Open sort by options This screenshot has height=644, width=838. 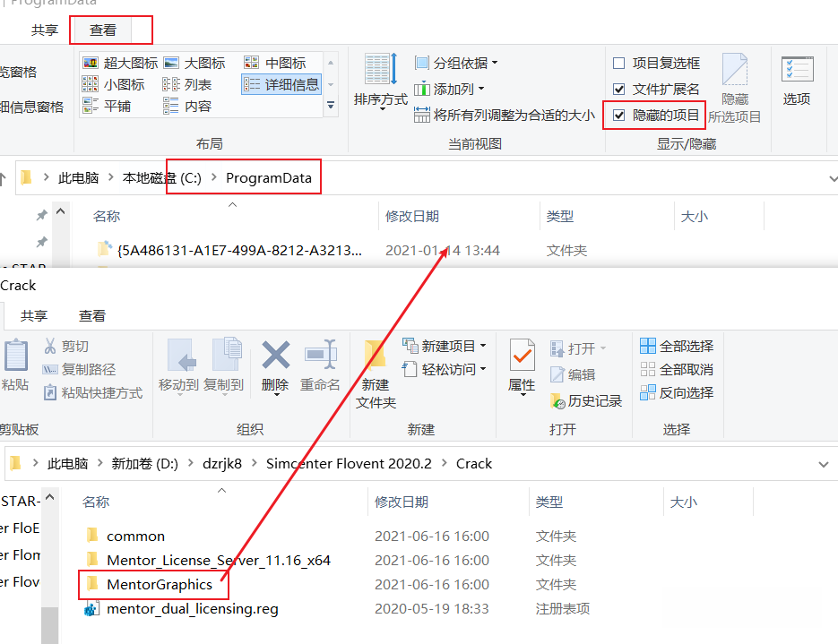381,82
